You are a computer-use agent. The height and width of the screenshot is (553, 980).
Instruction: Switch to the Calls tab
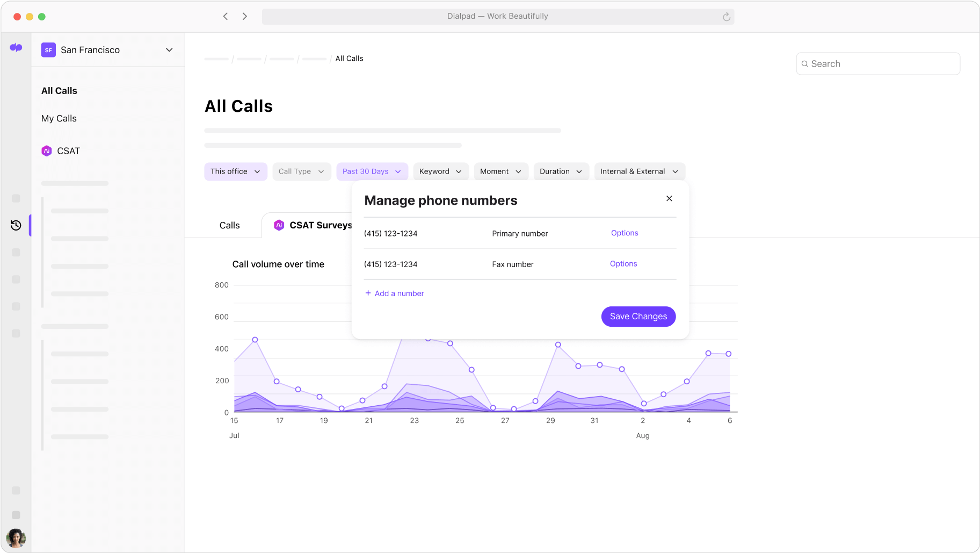click(x=229, y=225)
